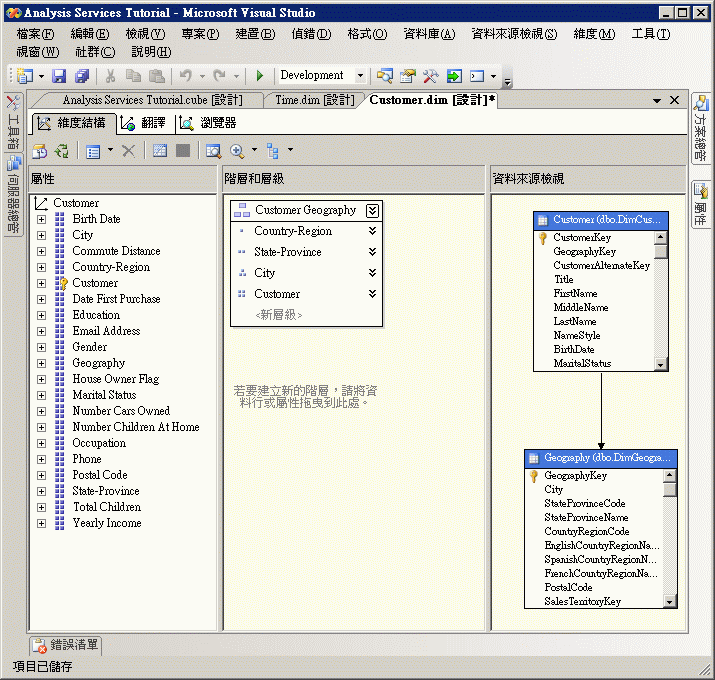
Task: Click the Deploy icon with green arrow
Action: [x=454, y=76]
